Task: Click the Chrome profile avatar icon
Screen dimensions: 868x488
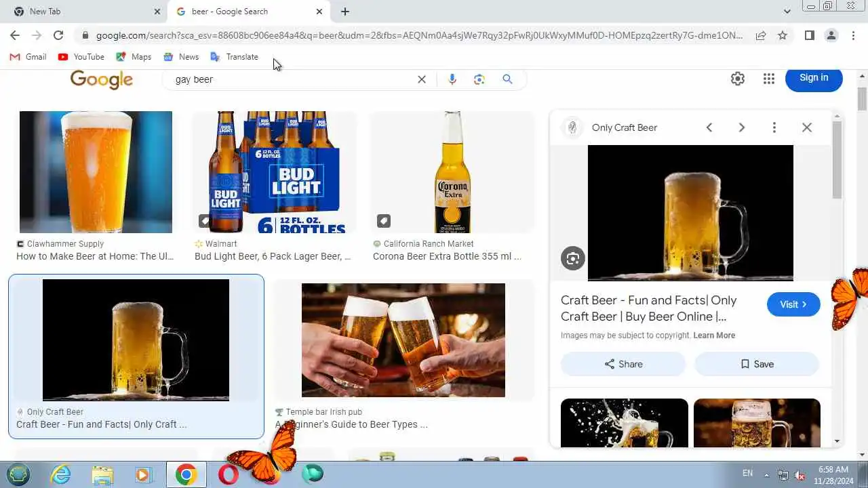Action: (831, 35)
